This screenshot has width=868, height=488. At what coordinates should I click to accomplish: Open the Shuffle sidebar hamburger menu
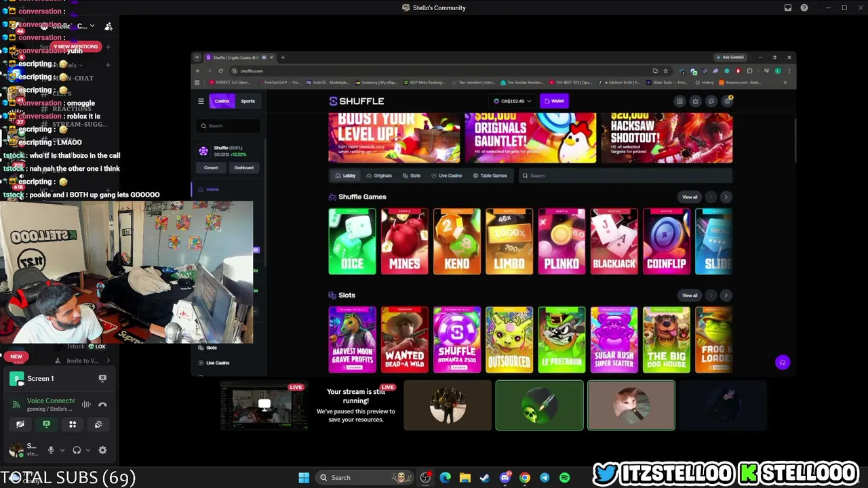coord(201,101)
